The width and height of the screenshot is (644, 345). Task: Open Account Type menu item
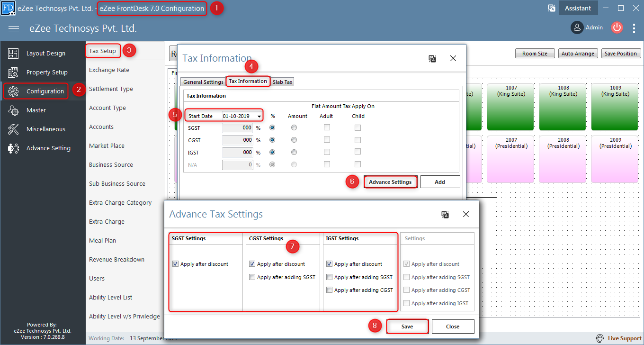(x=107, y=108)
